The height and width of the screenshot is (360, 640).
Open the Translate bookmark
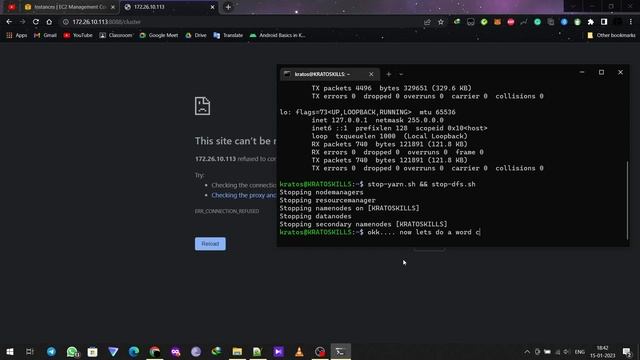(228, 36)
